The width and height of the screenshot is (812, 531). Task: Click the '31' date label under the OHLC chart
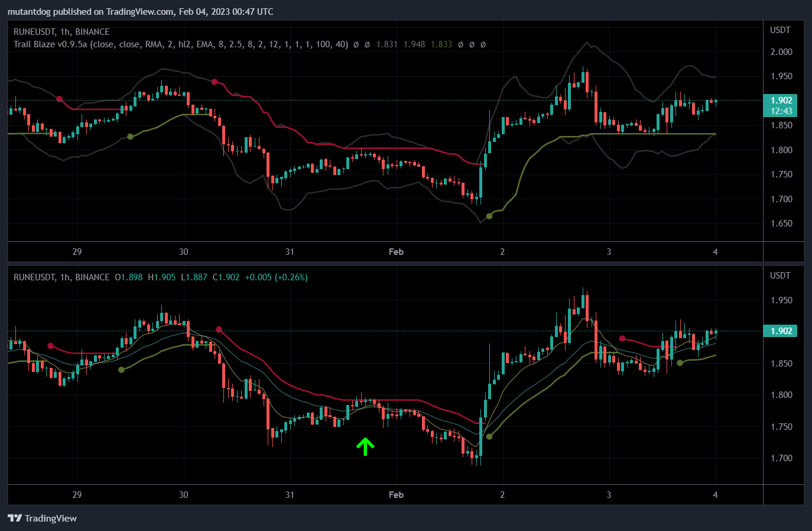[290, 495]
